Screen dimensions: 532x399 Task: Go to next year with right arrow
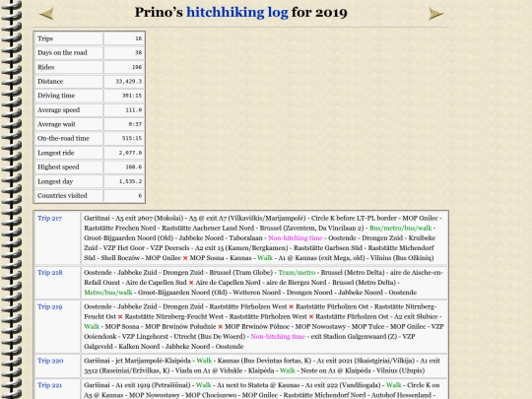tap(436, 14)
